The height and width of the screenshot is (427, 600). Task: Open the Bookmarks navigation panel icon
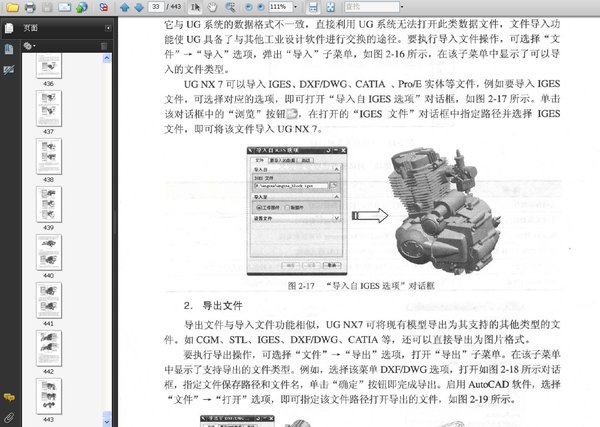[x=9, y=49]
